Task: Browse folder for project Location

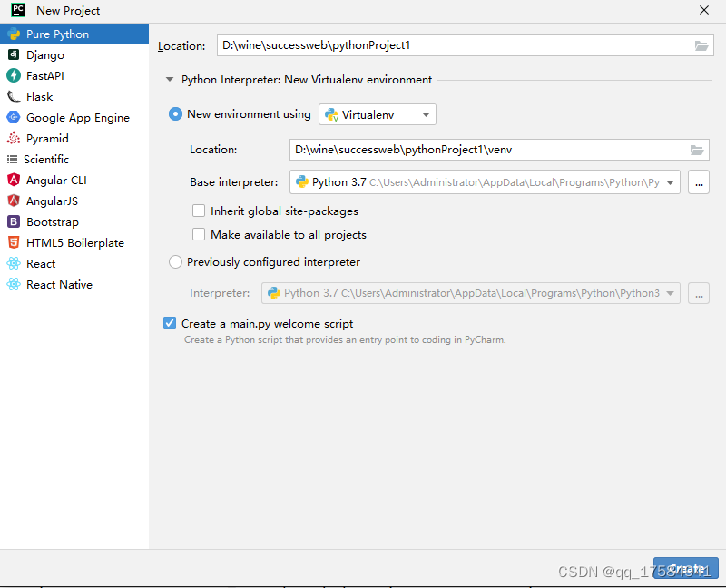Action: (x=701, y=46)
